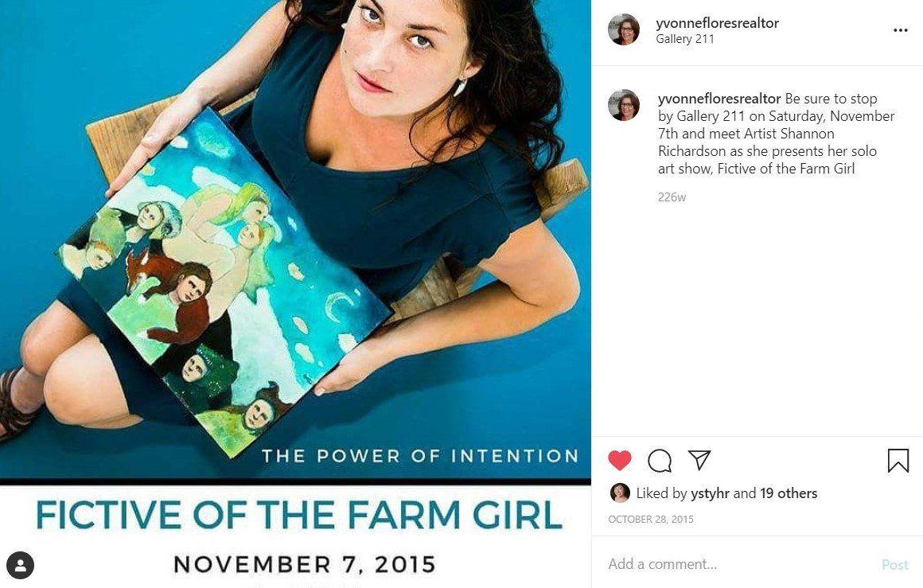
Task: Show the 19 others who liked
Action: pyautogui.click(x=789, y=493)
